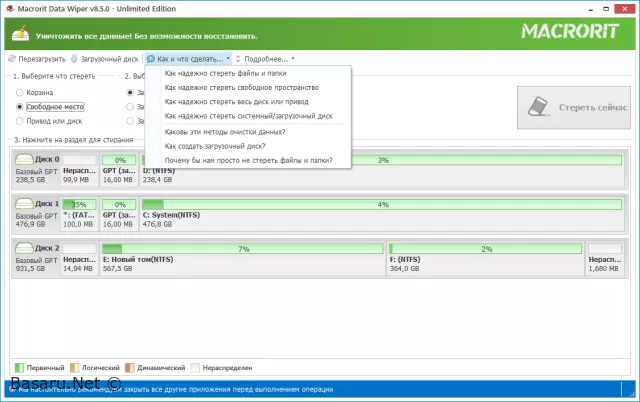The image size is (640, 402).
Task: Click the Перезагрузить toolbar button label
Action: tap(42, 59)
